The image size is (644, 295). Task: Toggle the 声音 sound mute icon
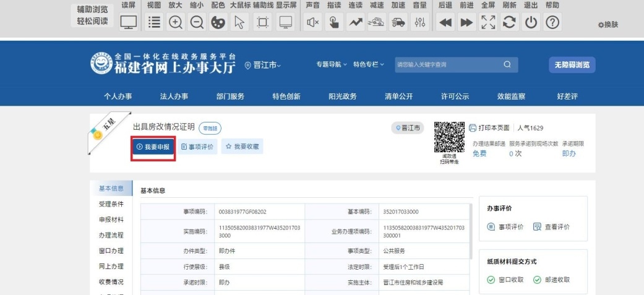(x=313, y=22)
